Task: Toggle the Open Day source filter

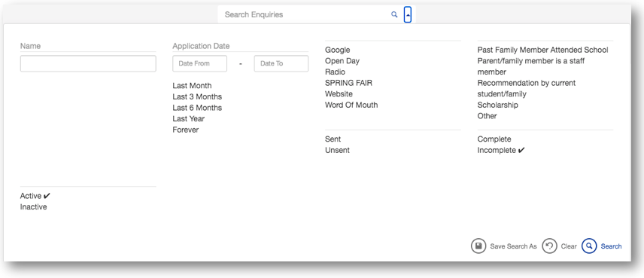Action: tap(342, 61)
